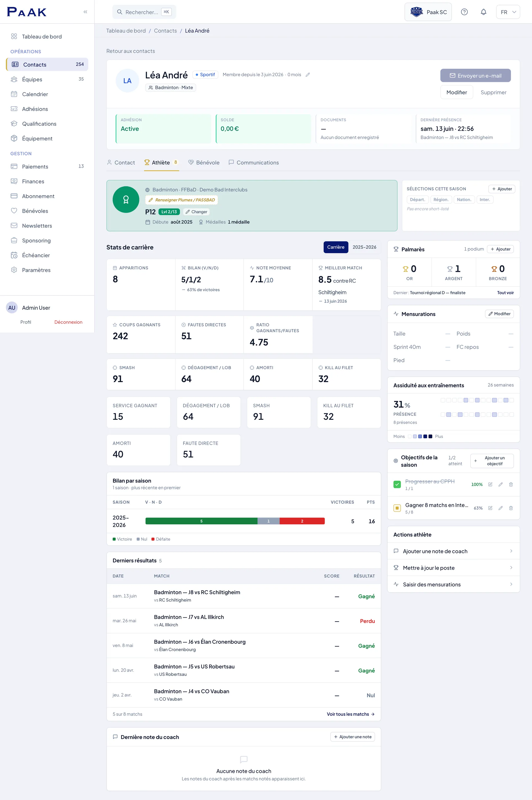Switch stats to the 2025-2026 season
Image resolution: width=532 pixels, height=800 pixels.
[x=364, y=247]
